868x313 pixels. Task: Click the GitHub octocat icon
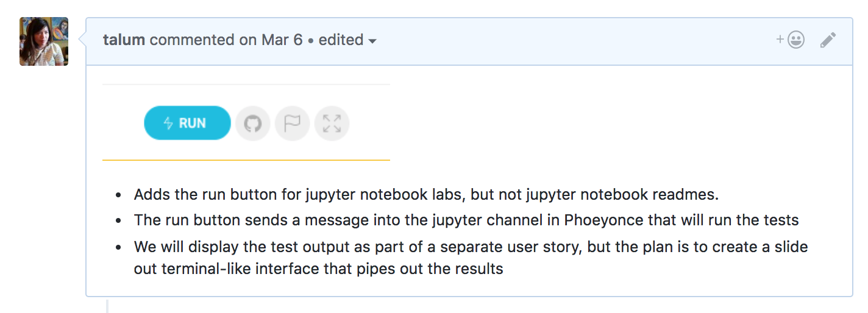[x=252, y=124]
